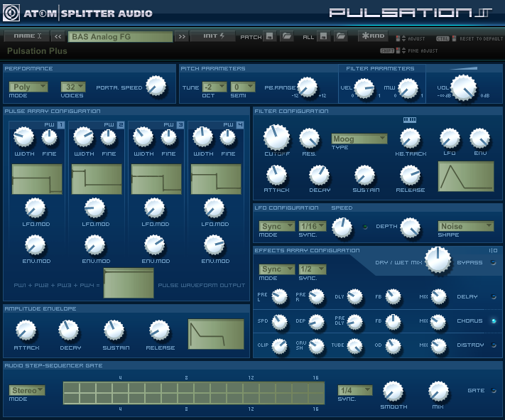Load all with the ALL folder icon
Viewport: 505px width, 420px height.
341,36
